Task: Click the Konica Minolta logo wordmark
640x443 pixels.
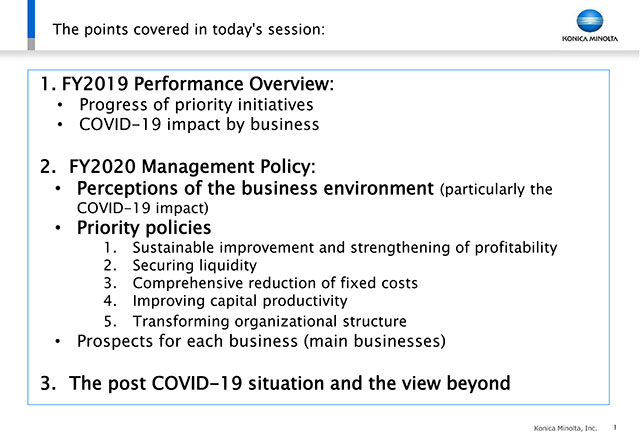Action: (590, 39)
